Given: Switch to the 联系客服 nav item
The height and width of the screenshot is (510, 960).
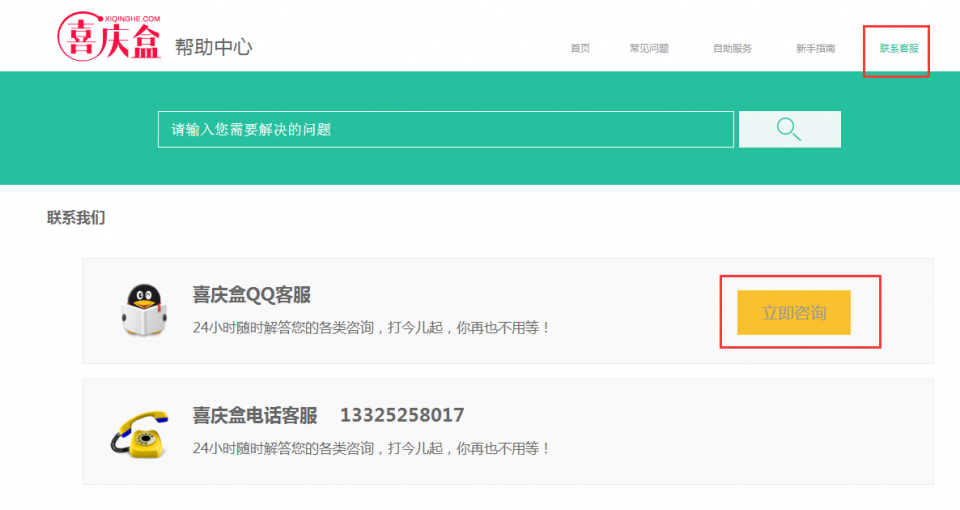Looking at the screenshot, I should coord(898,48).
